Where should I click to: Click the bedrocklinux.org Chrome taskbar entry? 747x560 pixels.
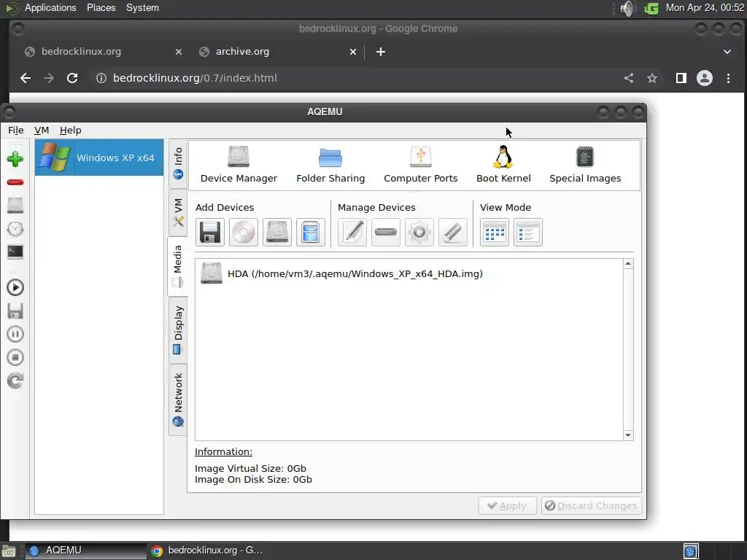[x=208, y=551]
